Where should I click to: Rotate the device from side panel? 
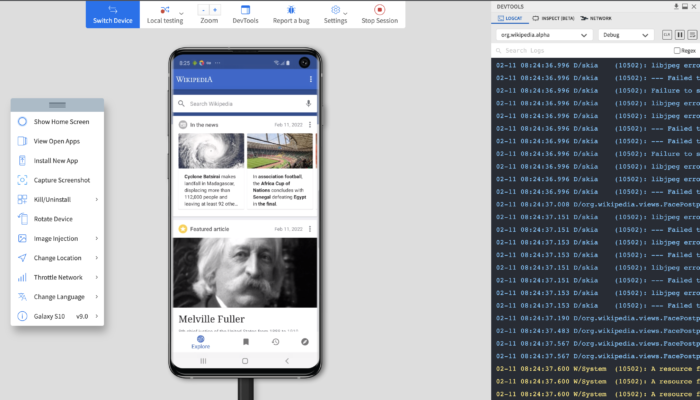pos(52,219)
